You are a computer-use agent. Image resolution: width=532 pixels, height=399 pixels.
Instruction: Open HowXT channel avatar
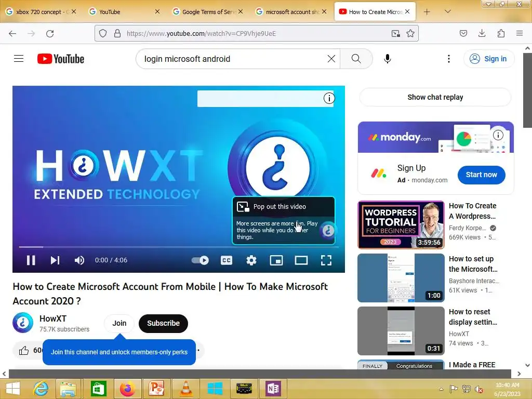(x=23, y=323)
